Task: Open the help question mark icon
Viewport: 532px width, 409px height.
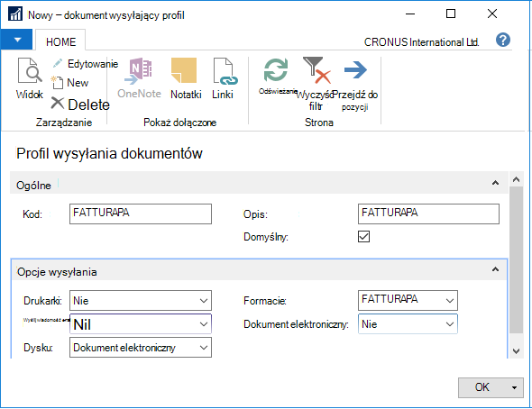Action: point(503,40)
